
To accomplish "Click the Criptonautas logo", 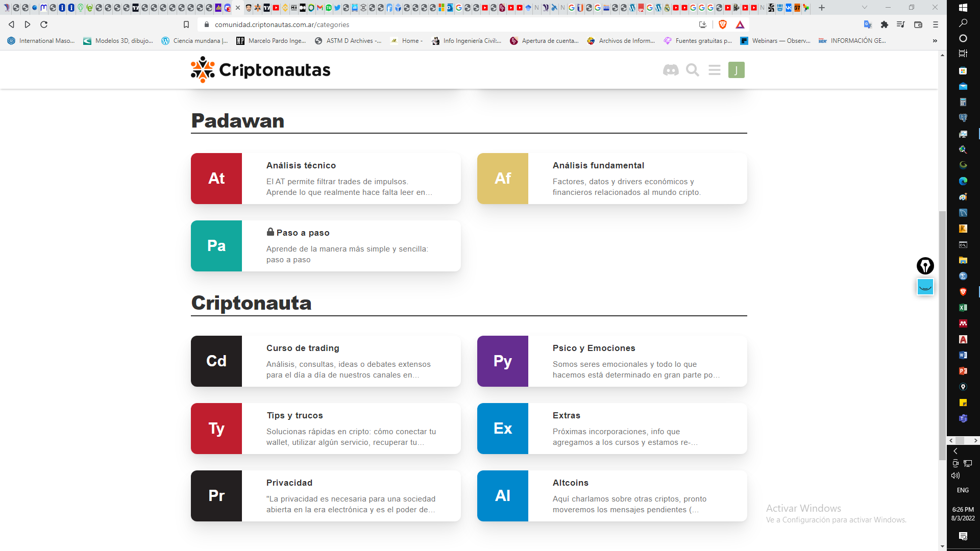I will (261, 70).
